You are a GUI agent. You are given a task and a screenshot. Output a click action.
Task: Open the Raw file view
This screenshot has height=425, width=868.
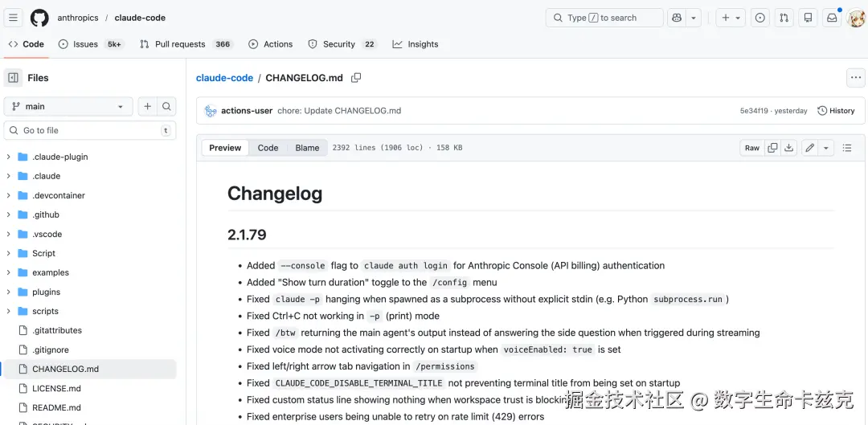(752, 148)
